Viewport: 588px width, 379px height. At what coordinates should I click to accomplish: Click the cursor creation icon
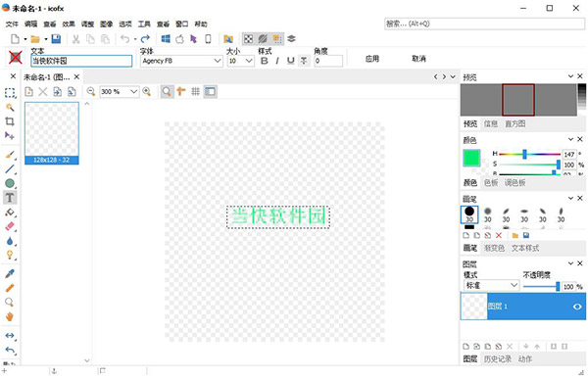193,38
